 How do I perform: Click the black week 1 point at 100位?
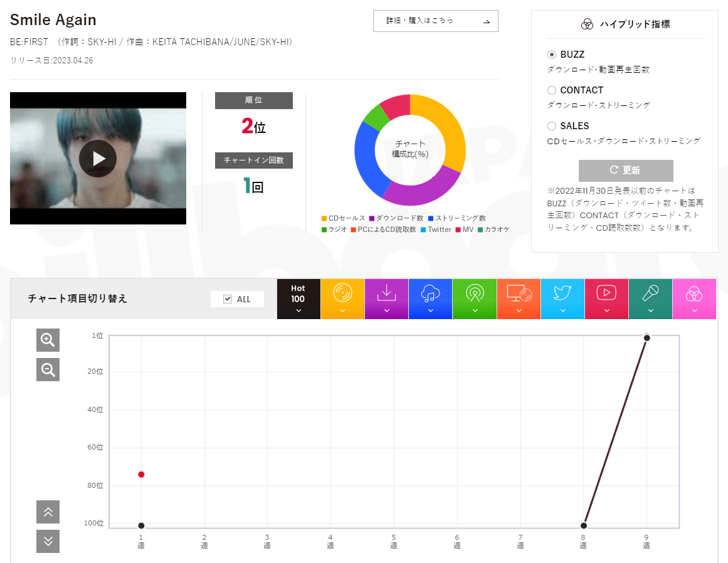click(141, 525)
